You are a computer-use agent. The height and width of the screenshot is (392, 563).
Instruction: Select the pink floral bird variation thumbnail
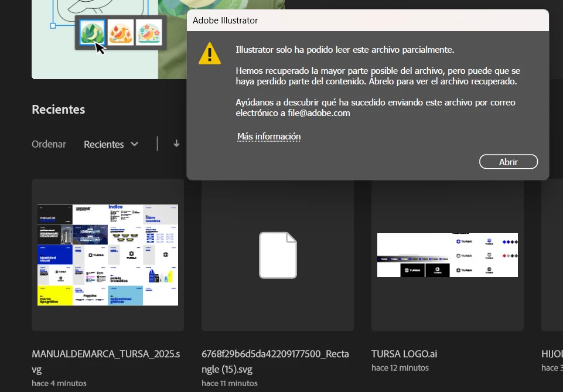pos(149,33)
